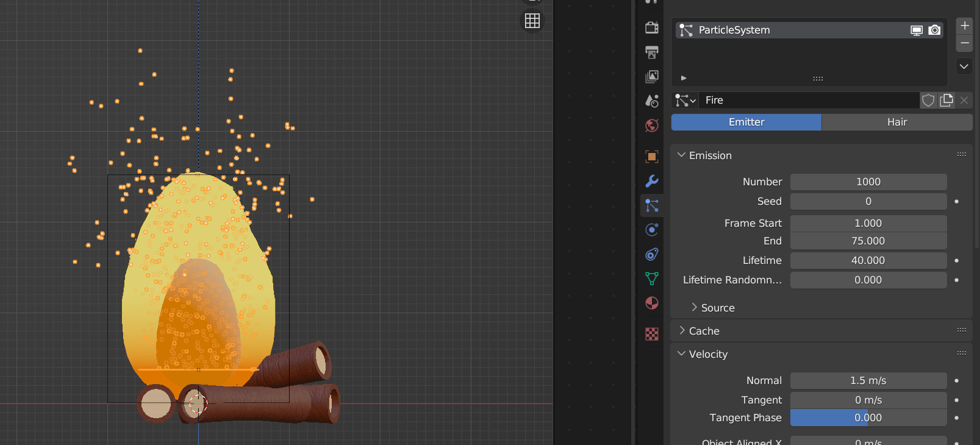Remove the selected particle system slot

pos(964,43)
